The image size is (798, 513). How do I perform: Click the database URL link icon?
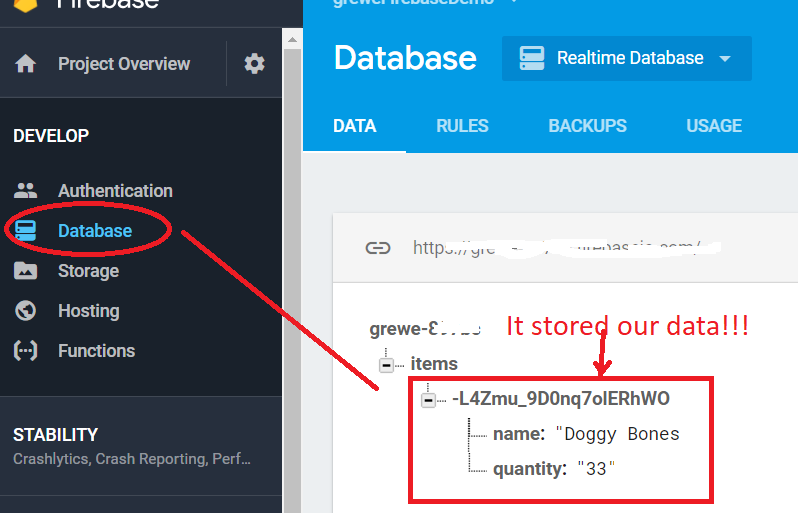377,248
